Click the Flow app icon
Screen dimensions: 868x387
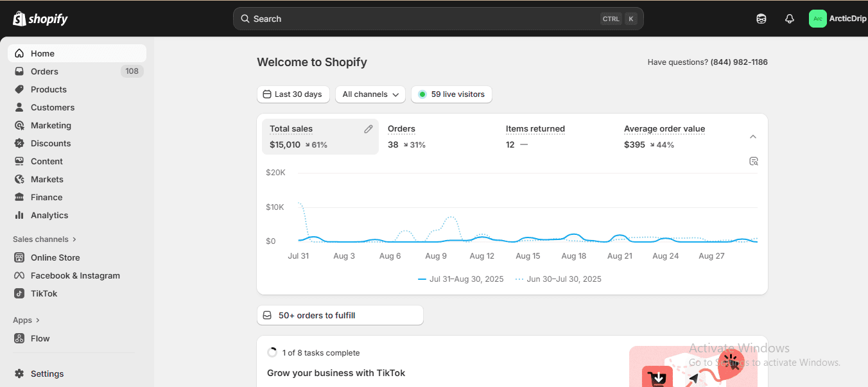[19, 338]
